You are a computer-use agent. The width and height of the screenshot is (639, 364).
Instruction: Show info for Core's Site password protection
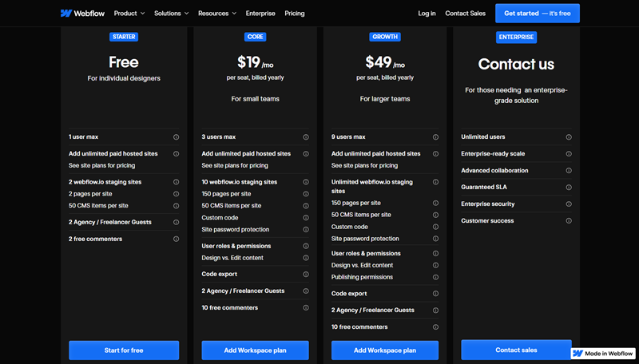306,230
